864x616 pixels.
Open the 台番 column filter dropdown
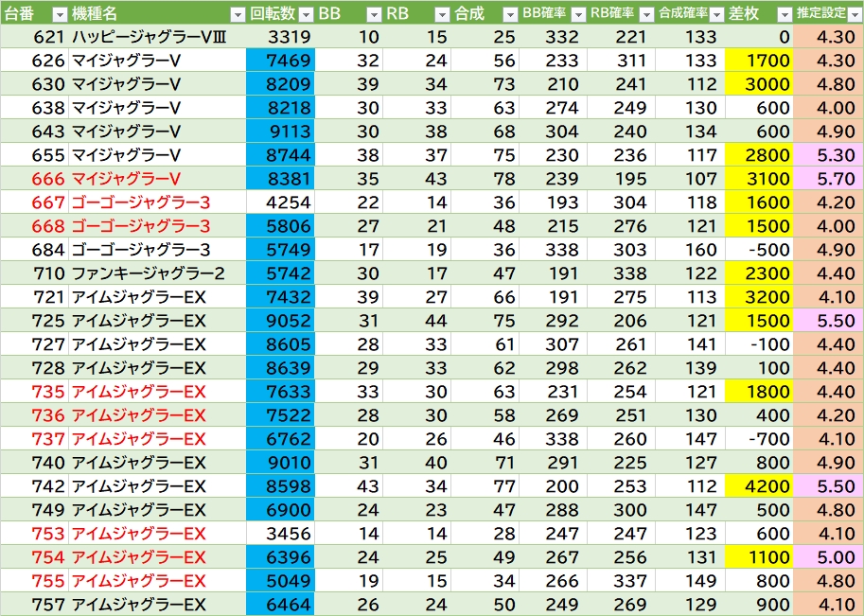click(x=59, y=14)
